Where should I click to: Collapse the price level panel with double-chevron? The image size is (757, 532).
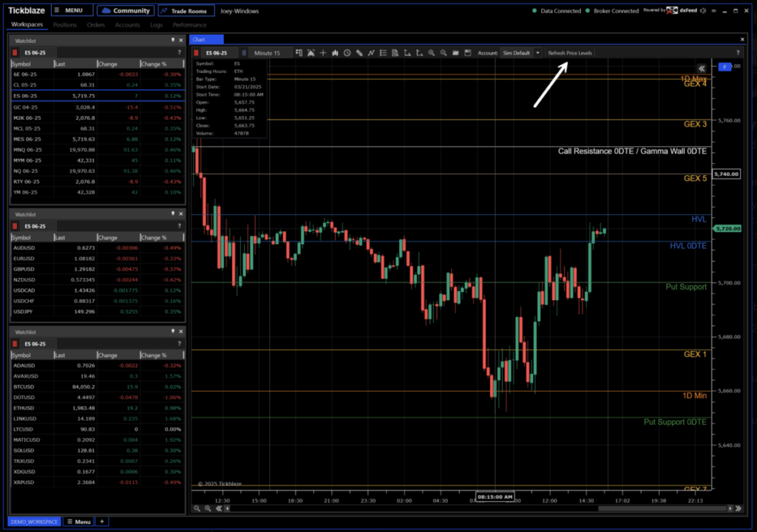(702, 68)
